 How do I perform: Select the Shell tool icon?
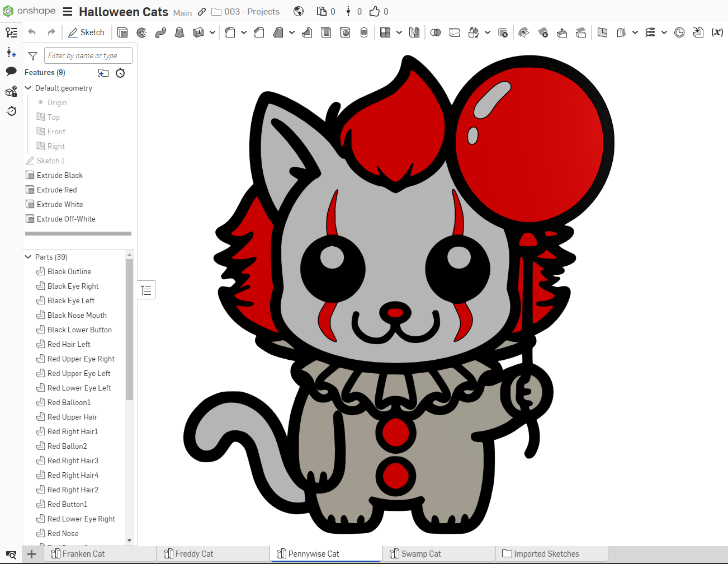(x=326, y=32)
